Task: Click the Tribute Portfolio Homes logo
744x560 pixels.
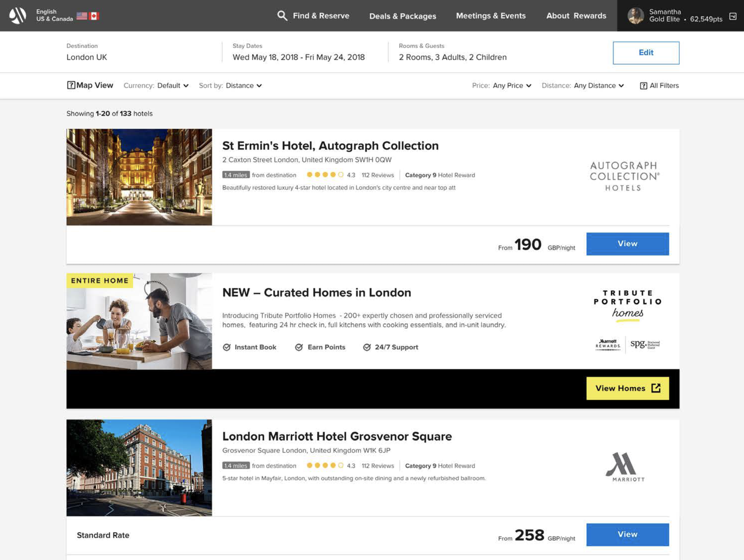Action: pos(627,306)
